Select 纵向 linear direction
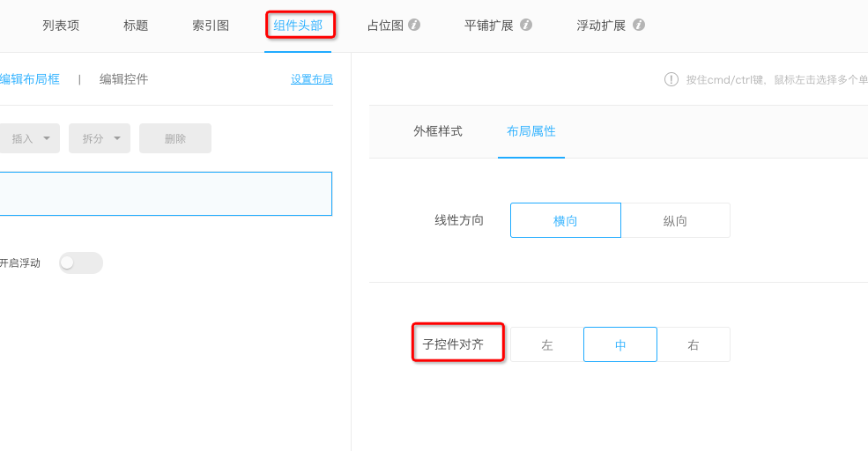The width and height of the screenshot is (868, 451). click(x=675, y=220)
